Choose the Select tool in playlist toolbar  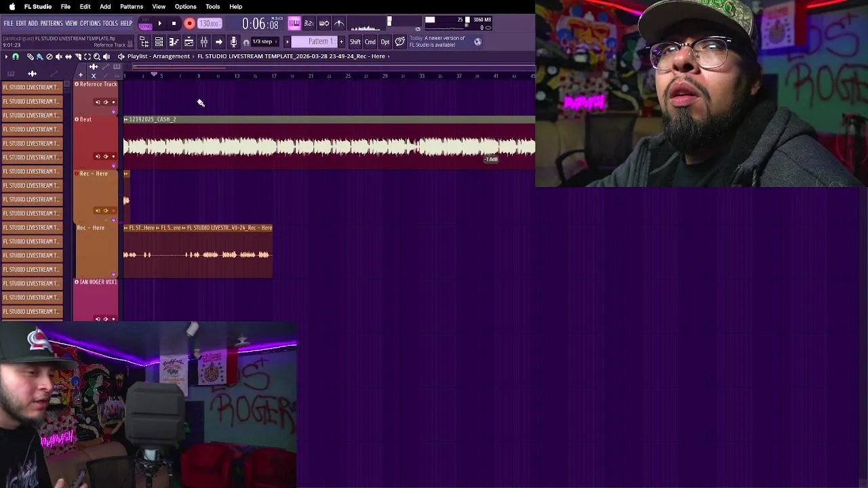pyautogui.click(x=87, y=56)
